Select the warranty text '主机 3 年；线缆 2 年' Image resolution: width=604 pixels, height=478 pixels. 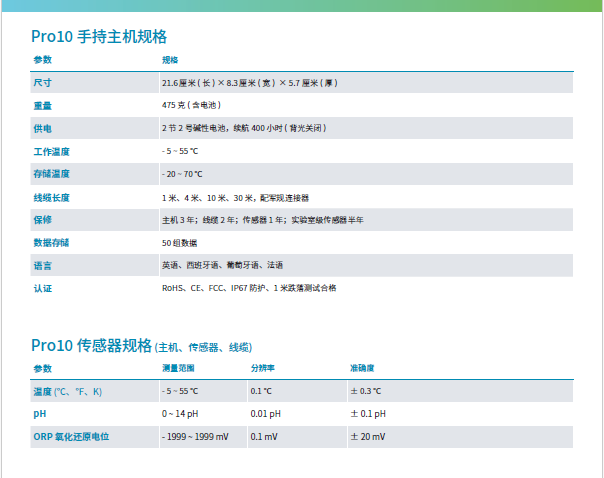198,220
